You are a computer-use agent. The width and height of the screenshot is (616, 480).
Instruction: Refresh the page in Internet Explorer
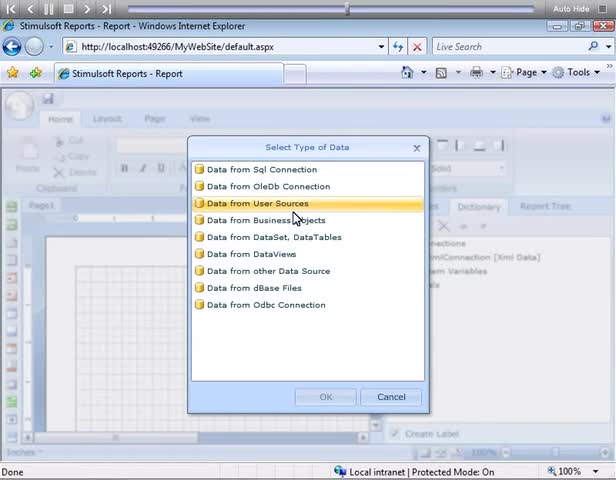pyautogui.click(x=398, y=47)
